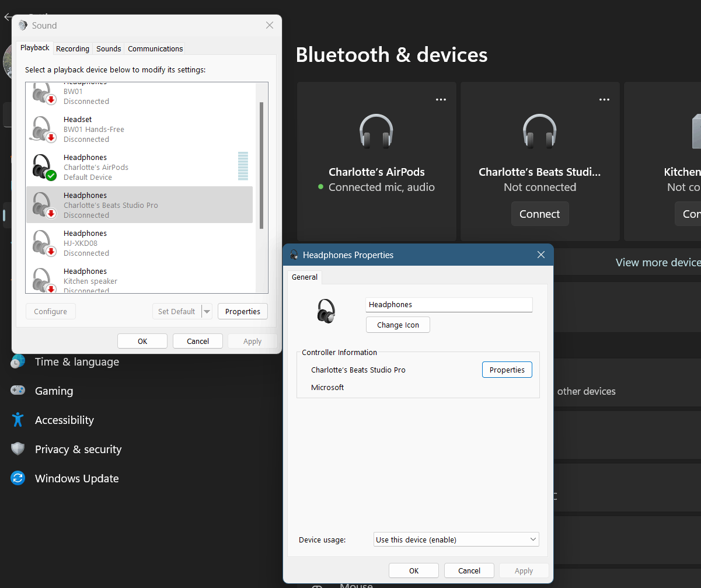701x588 pixels.
Task: Open the Set Default dropdown arrow
Action: click(x=207, y=311)
